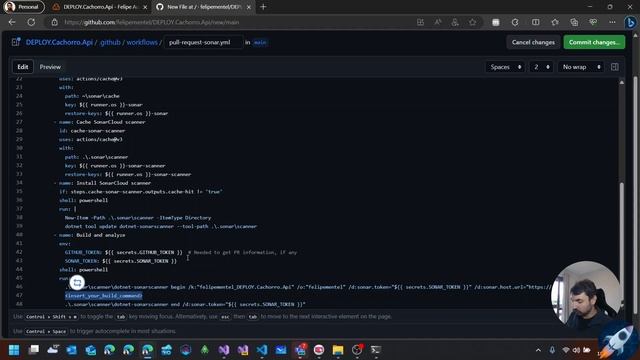
Task: Switch to the Preview tab
Action: point(50,67)
